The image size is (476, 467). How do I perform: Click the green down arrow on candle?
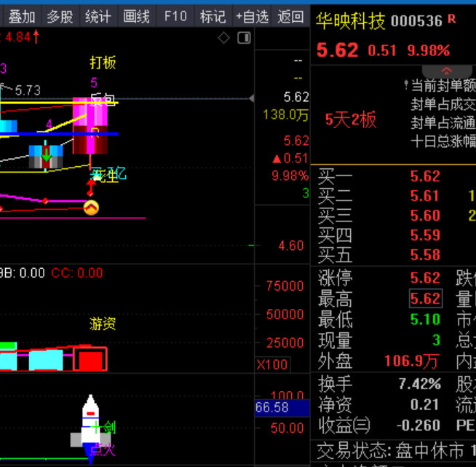click(x=46, y=155)
